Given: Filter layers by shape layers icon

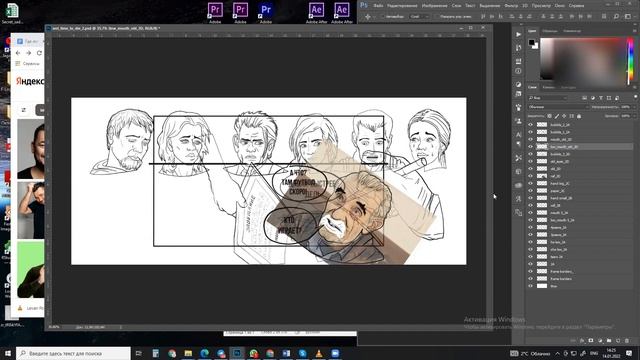Looking at the screenshot, I should (609, 98).
